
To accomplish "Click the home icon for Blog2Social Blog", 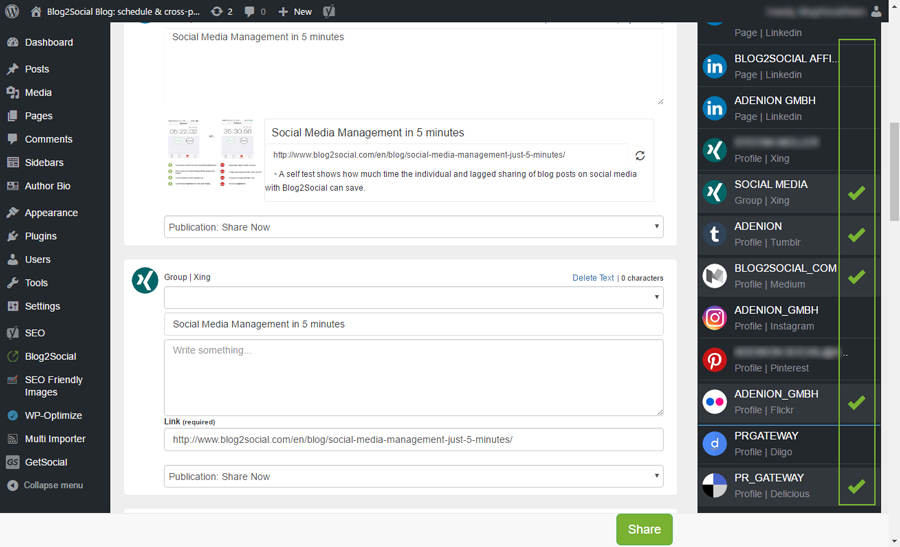I will coord(36,11).
